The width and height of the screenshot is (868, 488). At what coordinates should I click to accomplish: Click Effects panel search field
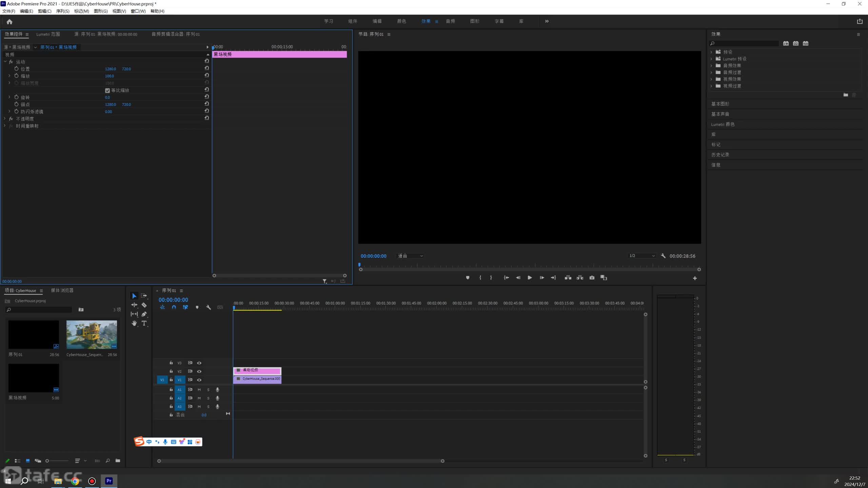click(x=744, y=43)
